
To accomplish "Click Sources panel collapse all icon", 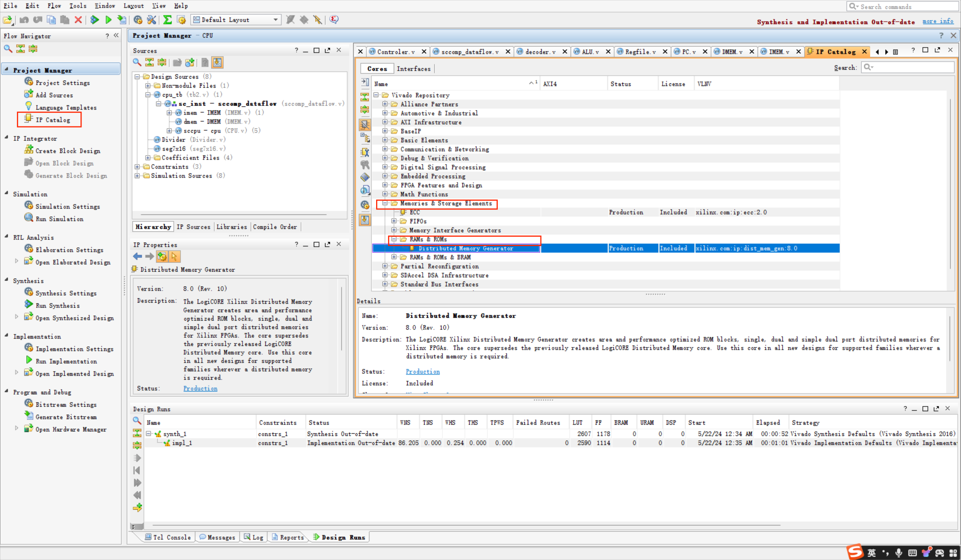I will click(149, 63).
